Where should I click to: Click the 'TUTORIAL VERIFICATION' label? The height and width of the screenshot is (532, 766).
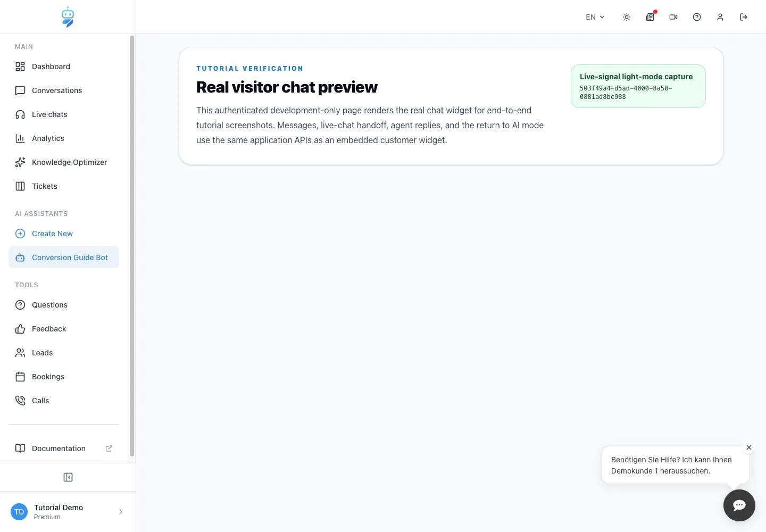[249, 69]
